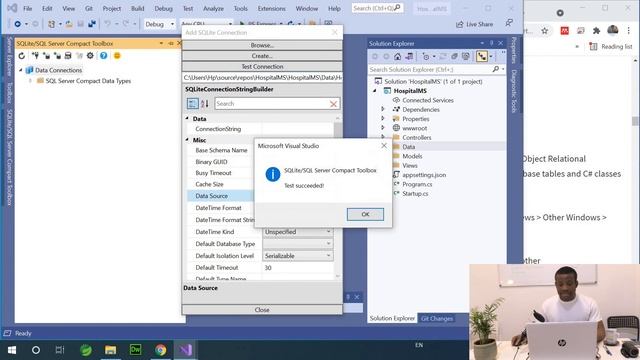Open the Chrome extensions puzzle icon
This screenshot has width=640, height=360.
(x=596, y=31)
